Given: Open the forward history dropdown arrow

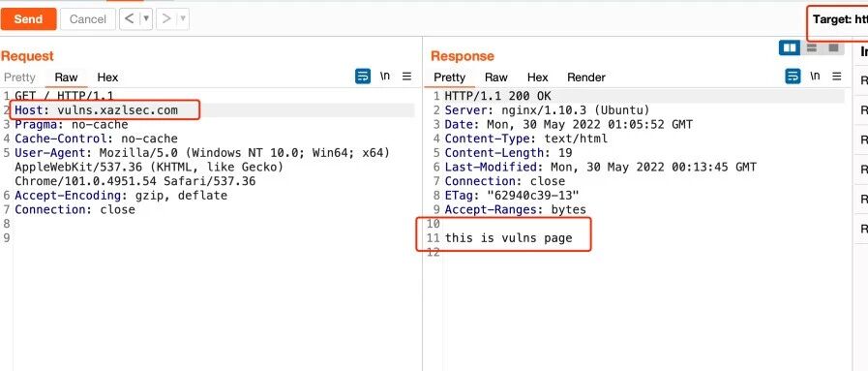Looking at the screenshot, I should (x=183, y=19).
